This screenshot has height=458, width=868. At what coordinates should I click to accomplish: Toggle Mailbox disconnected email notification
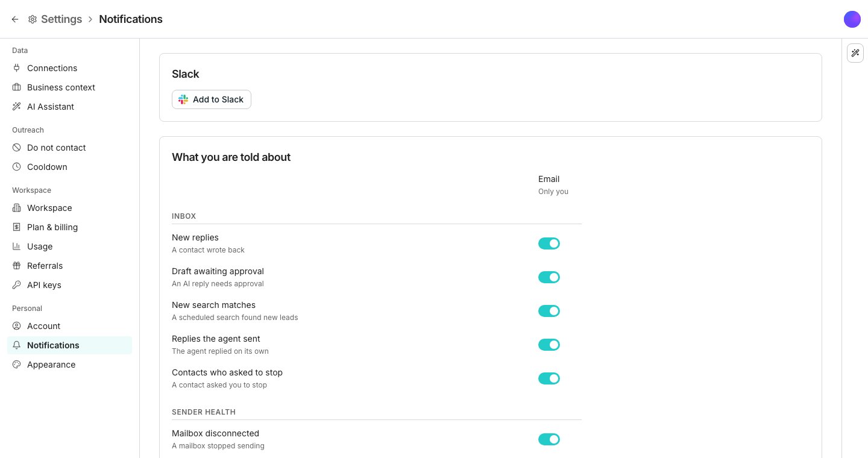pyautogui.click(x=549, y=439)
